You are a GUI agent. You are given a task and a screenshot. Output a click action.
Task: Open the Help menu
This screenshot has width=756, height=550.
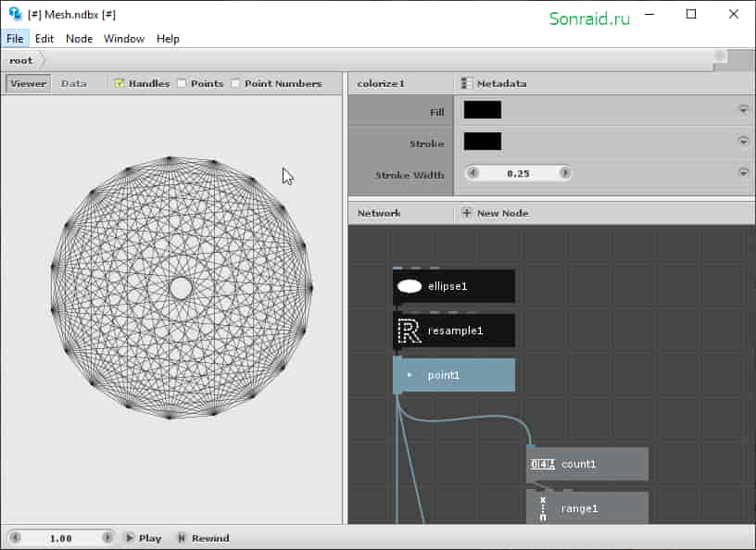click(168, 39)
